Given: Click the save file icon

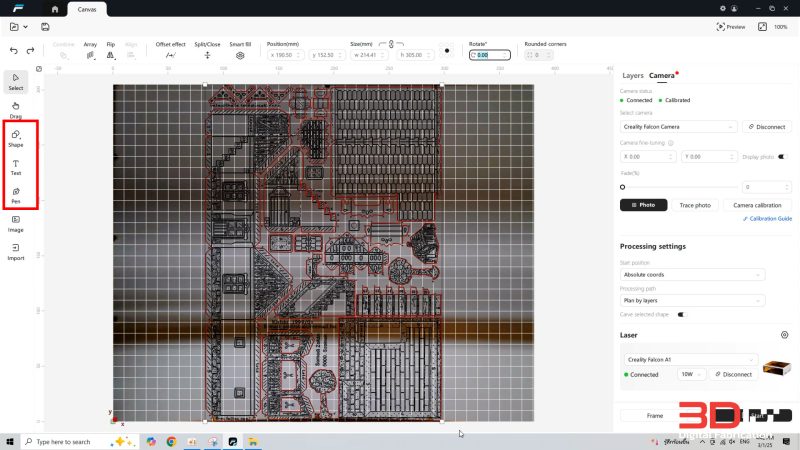Looking at the screenshot, I should 45,27.
